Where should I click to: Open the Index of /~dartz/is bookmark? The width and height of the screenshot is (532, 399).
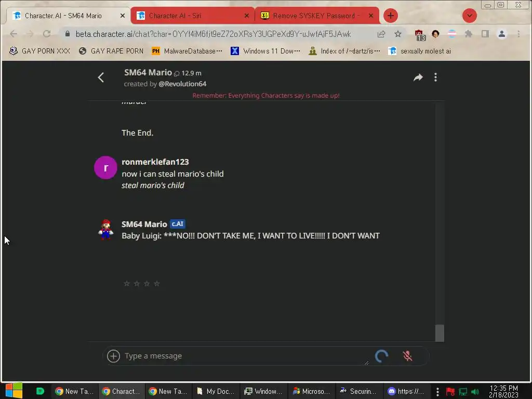[344, 51]
